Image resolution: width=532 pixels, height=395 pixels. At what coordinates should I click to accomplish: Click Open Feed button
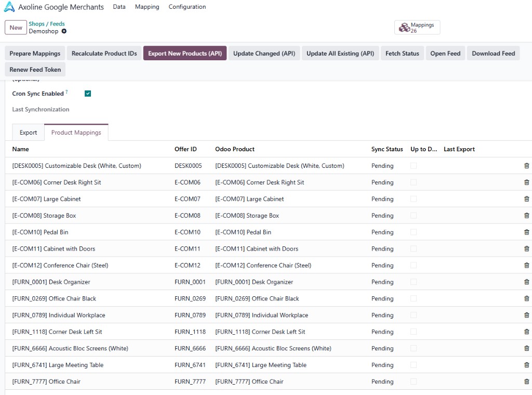point(445,54)
